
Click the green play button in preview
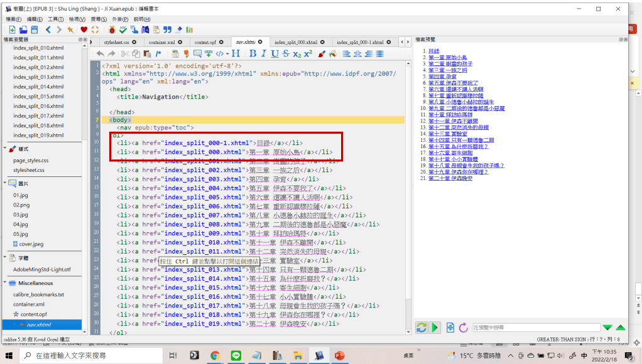tap(435, 328)
